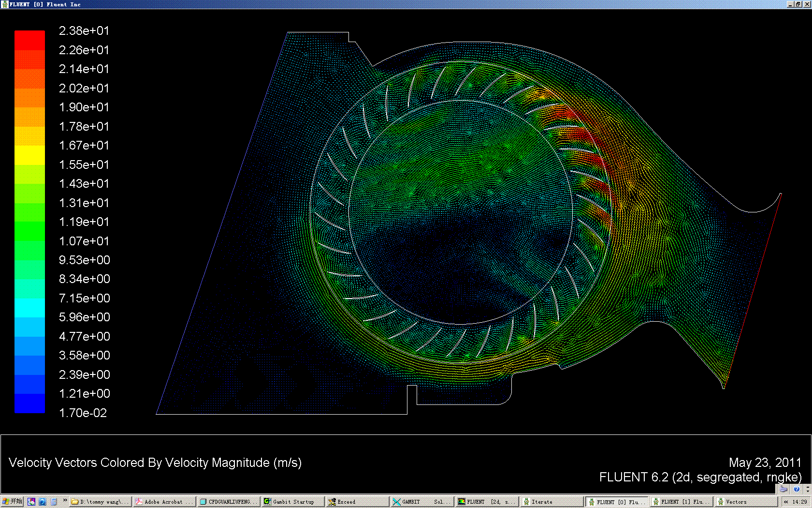
Task: Open the D:\tommy wang folder taskbar item
Action: pos(100,502)
